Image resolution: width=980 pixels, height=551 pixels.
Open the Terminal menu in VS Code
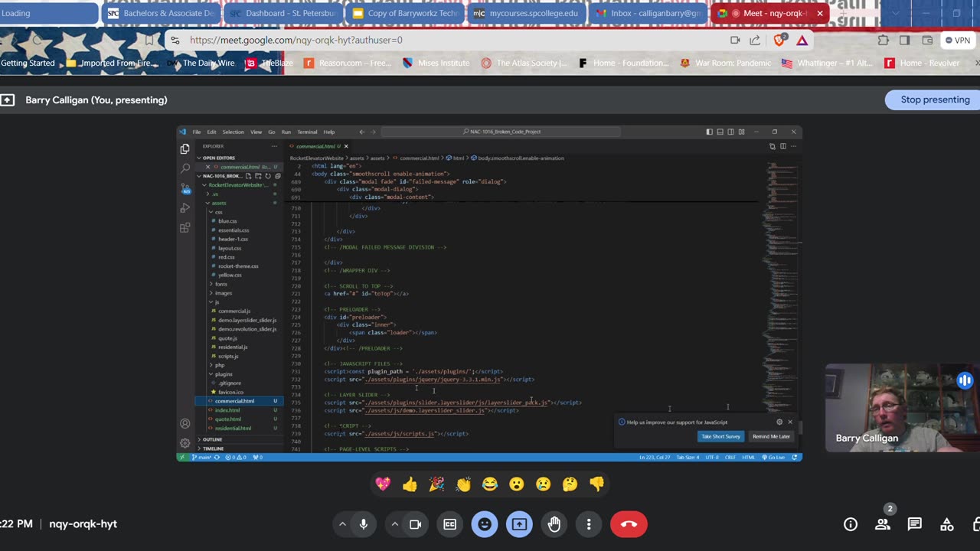307,132
